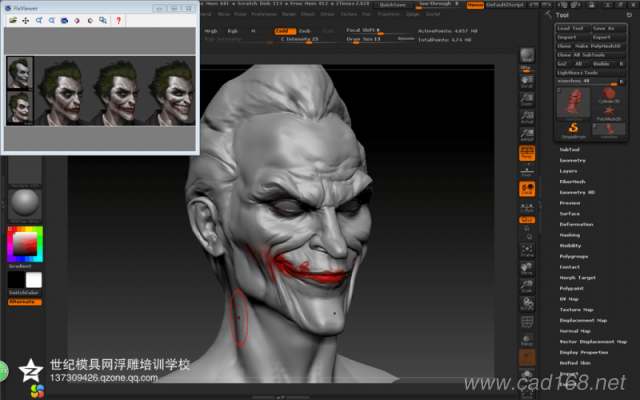The image size is (640, 400).
Task: Click the Export button in Tool palette
Action: click(x=609, y=37)
